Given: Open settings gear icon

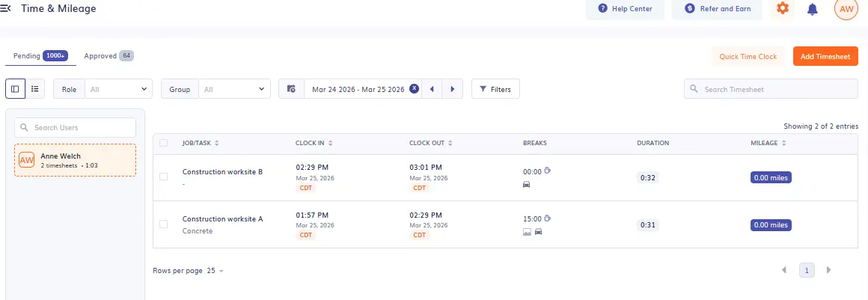Looking at the screenshot, I should tap(782, 9).
